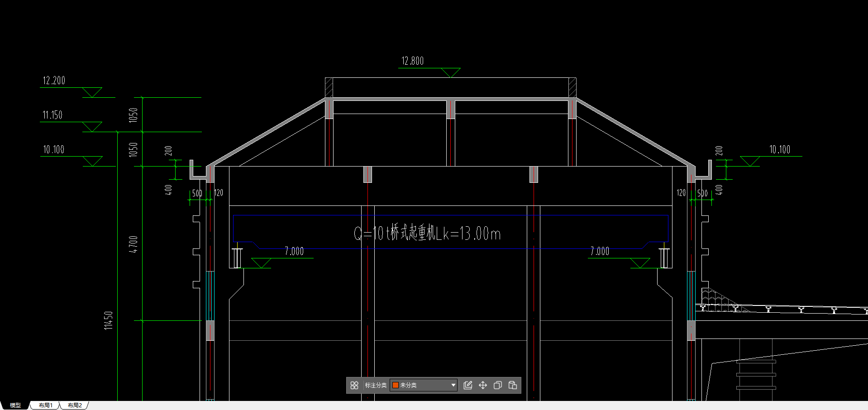Image resolution: width=868 pixels, height=410 pixels.
Task: Click the 标注分类 label in toolbar
Action: (376, 385)
